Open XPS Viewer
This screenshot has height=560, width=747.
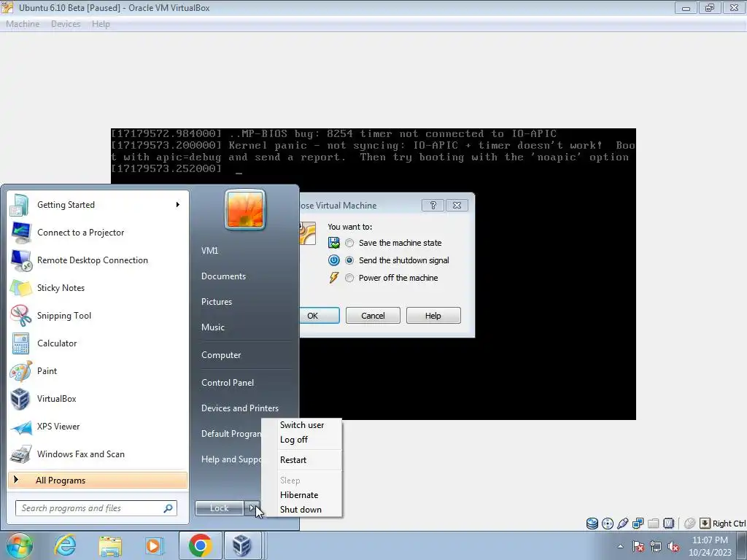tap(98, 426)
